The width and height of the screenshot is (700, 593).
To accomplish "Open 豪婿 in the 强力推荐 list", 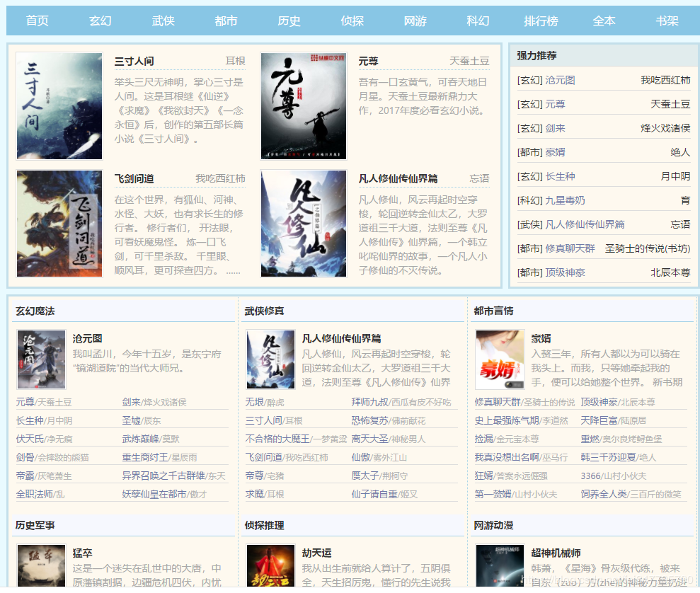I will click(555, 153).
